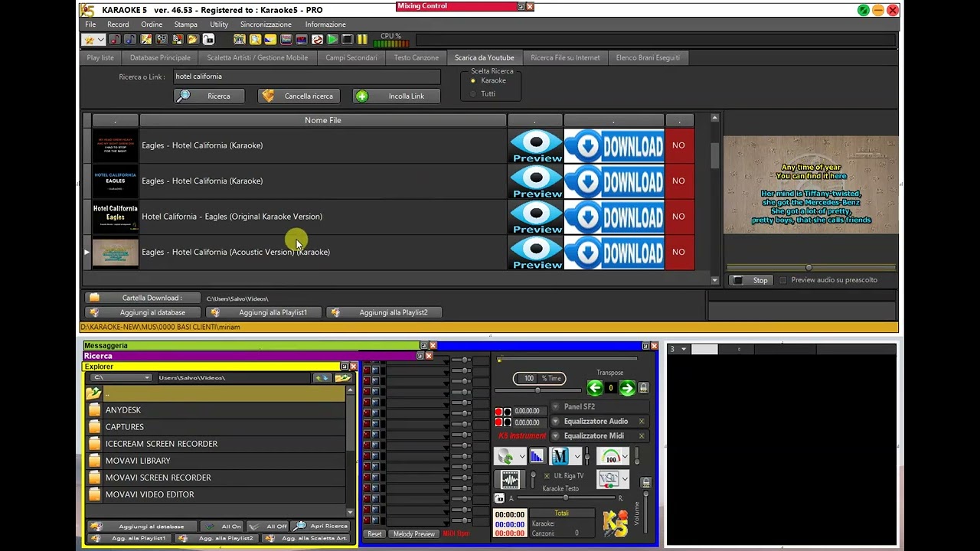Click the blue spectrum bars icon

(x=537, y=456)
